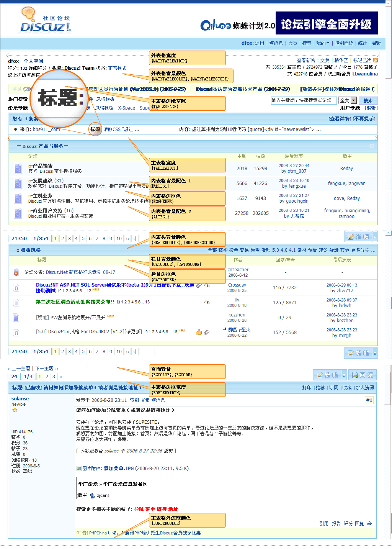Click the 产品销售 forum folder icon
392x549 pixels.
(x=18, y=168)
